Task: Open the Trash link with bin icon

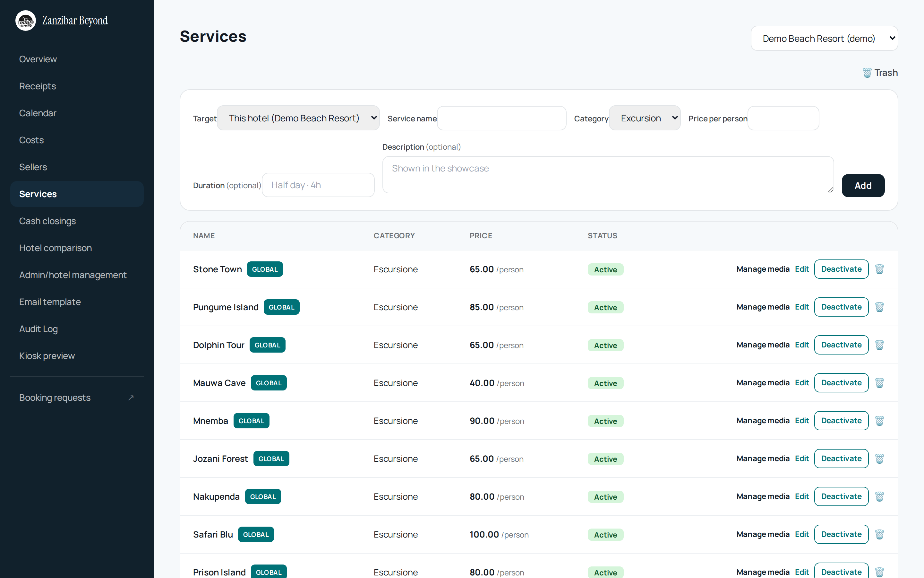Action: (880, 73)
